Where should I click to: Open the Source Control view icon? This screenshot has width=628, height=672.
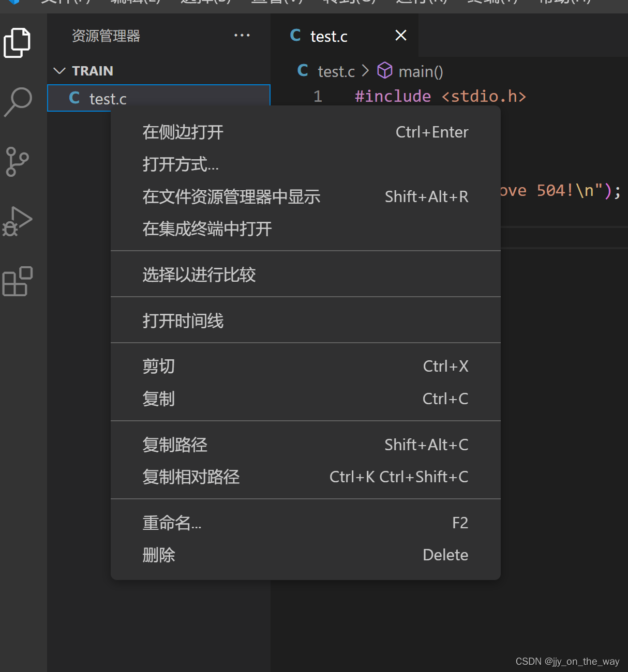pos(18,161)
